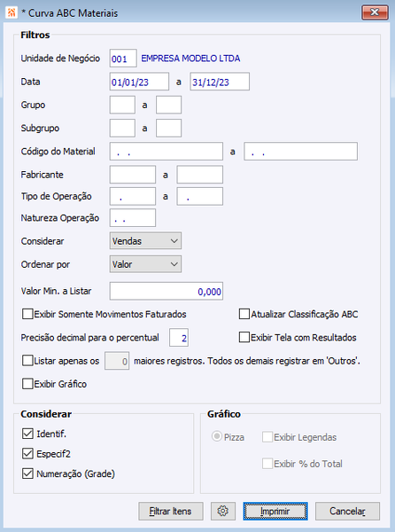Click the Imprimir button

[x=275, y=511]
